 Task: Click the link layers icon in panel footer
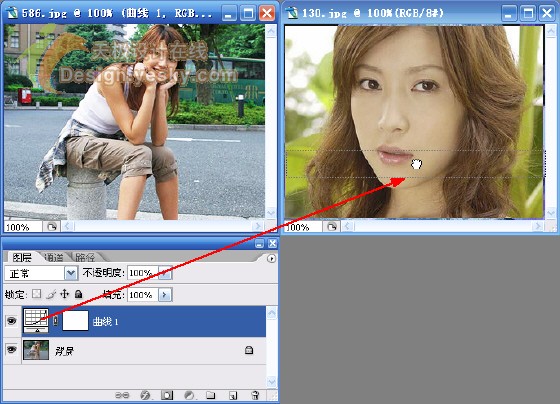pyautogui.click(x=122, y=395)
